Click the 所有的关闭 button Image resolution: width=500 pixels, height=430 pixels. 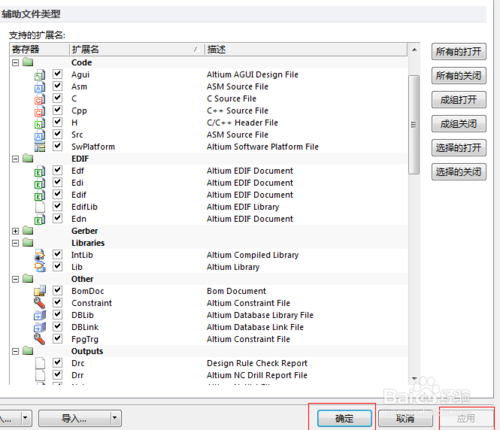click(459, 76)
